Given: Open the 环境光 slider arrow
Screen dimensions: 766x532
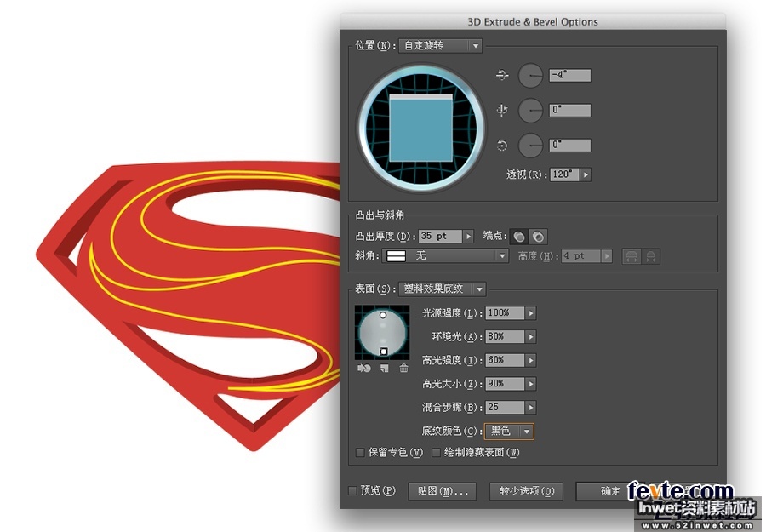Looking at the screenshot, I should pyautogui.click(x=530, y=336).
